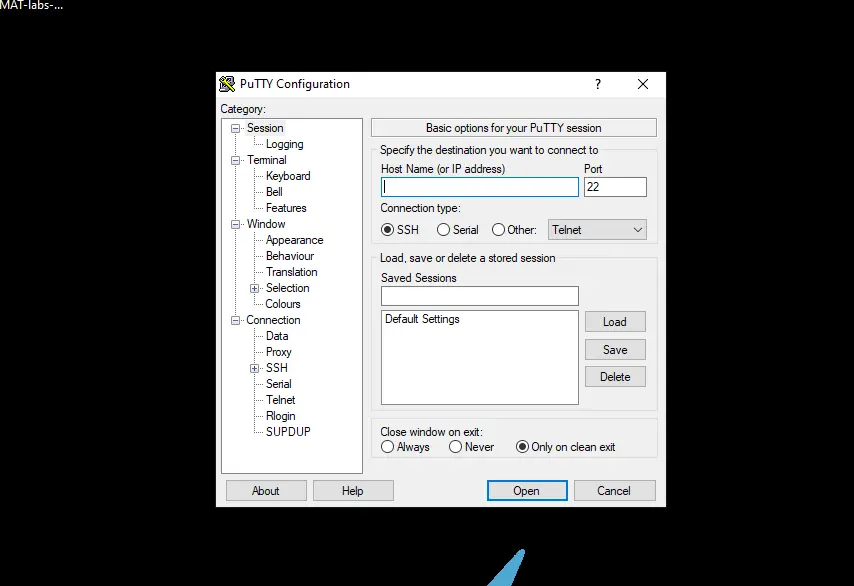Expand the Selection tree node
The height and width of the screenshot is (586, 854).
point(254,288)
